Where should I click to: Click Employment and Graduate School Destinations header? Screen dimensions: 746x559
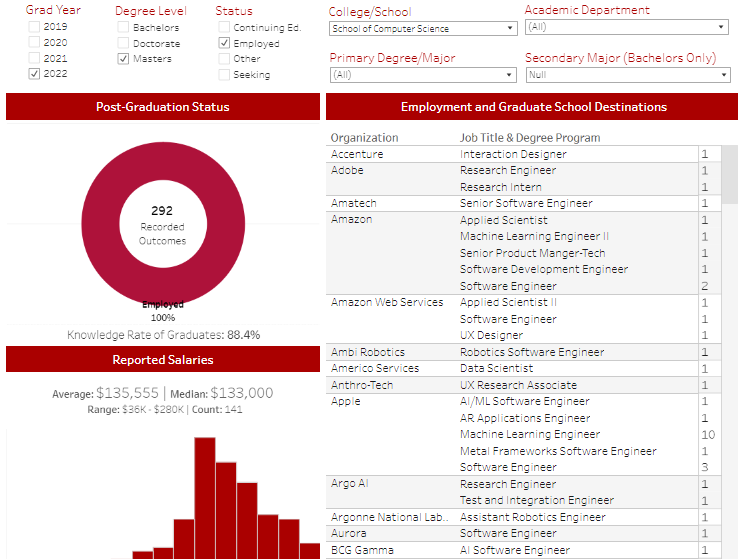click(532, 107)
